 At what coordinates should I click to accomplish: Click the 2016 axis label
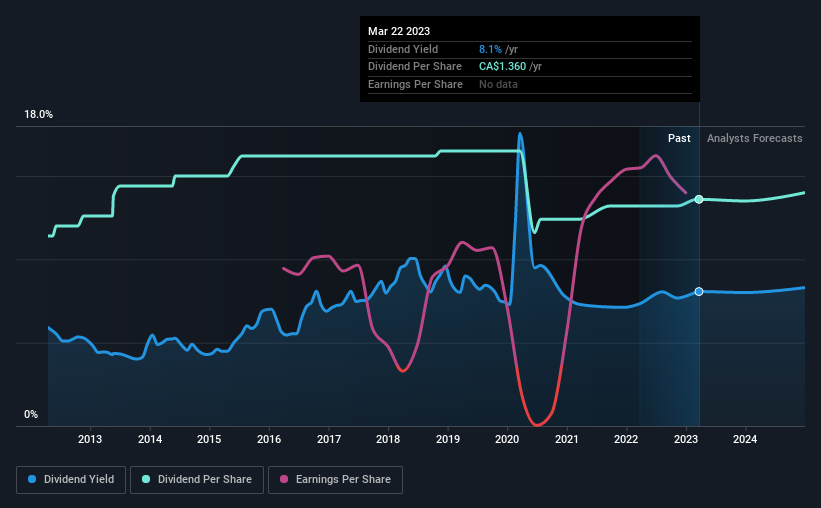(269, 439)
